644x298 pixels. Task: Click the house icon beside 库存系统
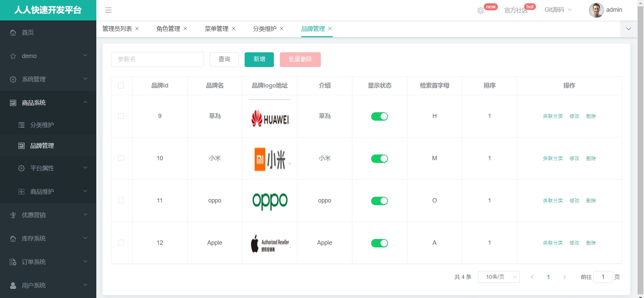(13, 239)
